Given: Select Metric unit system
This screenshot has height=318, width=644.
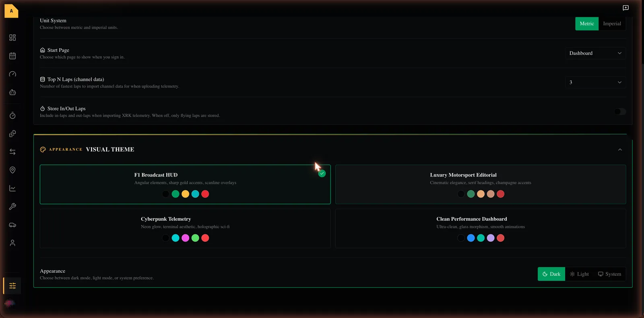Looking at the screenshot, I should click(587, 24).
